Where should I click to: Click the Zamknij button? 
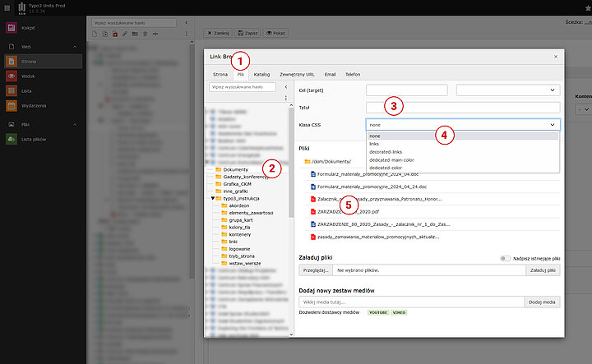point(218,33)
